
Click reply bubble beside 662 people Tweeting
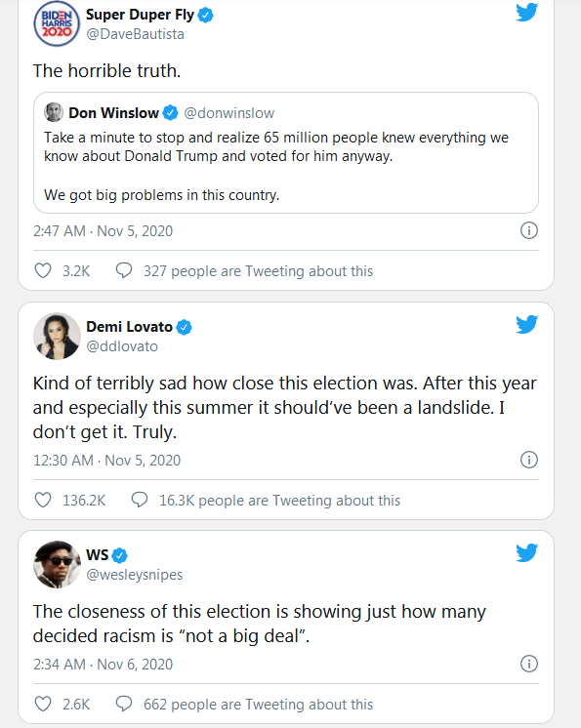pos(124,704)
